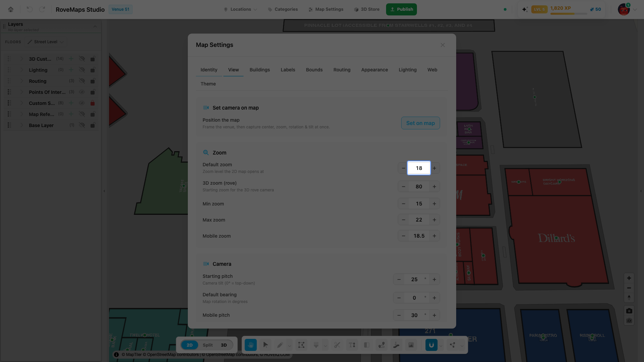
Task: Expand the Base Layer row
Action: point(21,125)
